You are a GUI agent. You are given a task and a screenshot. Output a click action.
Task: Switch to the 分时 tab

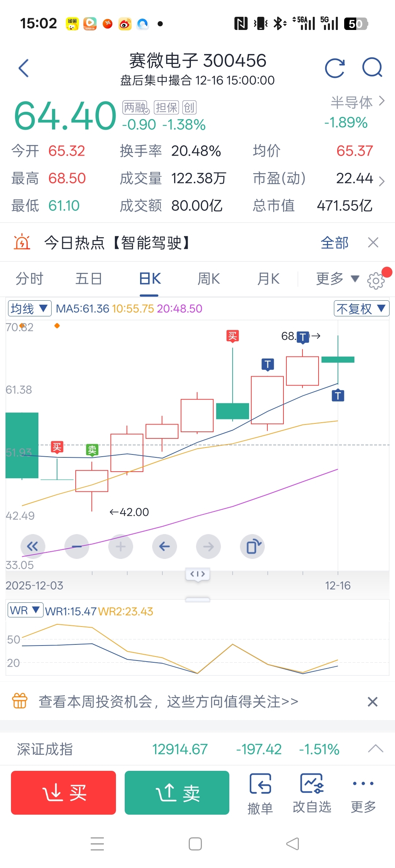29,279
